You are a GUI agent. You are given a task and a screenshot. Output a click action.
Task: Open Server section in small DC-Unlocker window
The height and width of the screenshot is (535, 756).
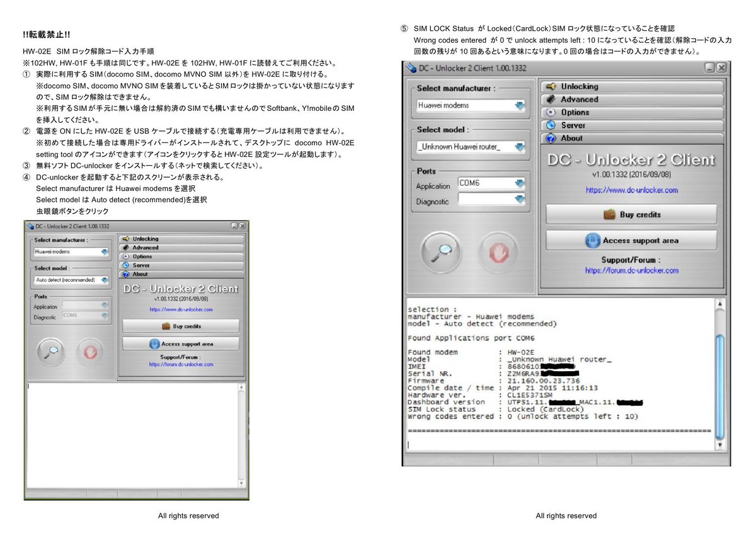tap(181, 265)
